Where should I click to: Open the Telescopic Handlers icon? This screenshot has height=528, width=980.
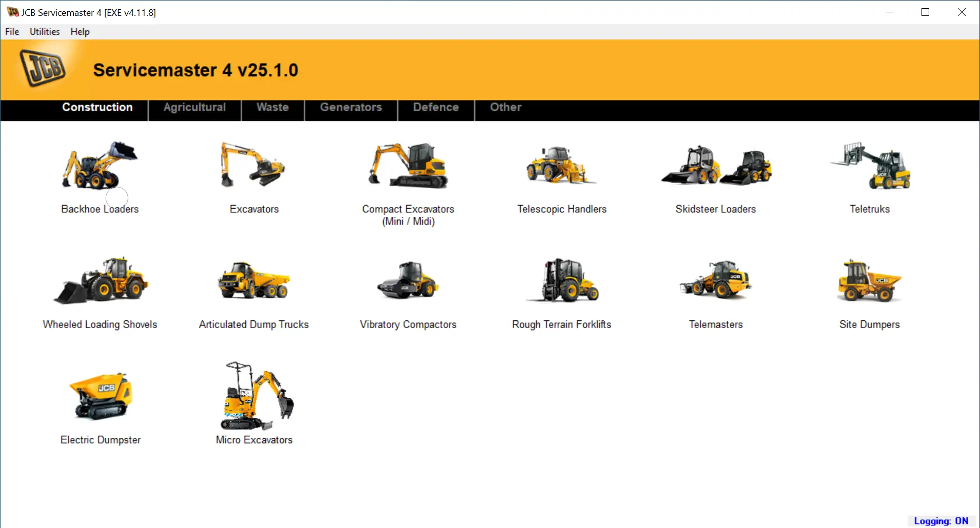pos(561,166)
